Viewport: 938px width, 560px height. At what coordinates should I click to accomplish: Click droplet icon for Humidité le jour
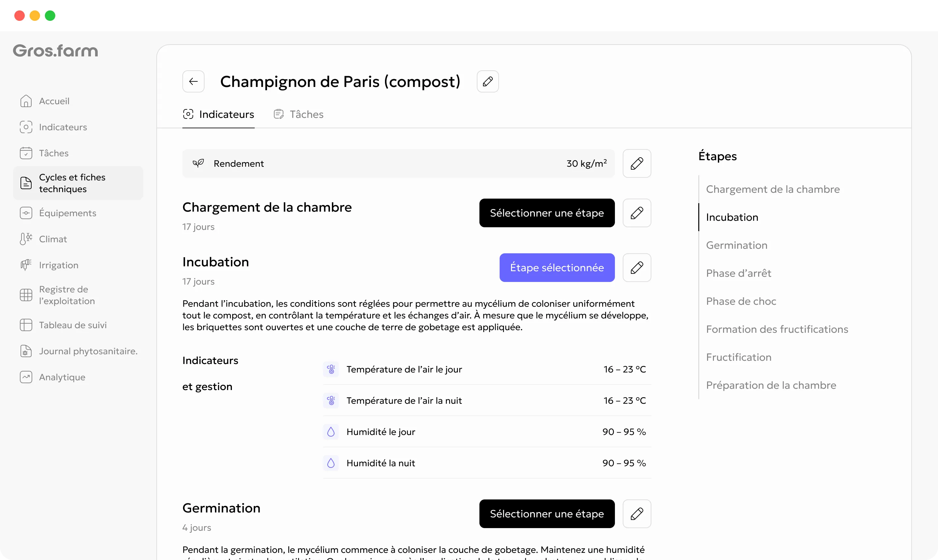[331, 432]
